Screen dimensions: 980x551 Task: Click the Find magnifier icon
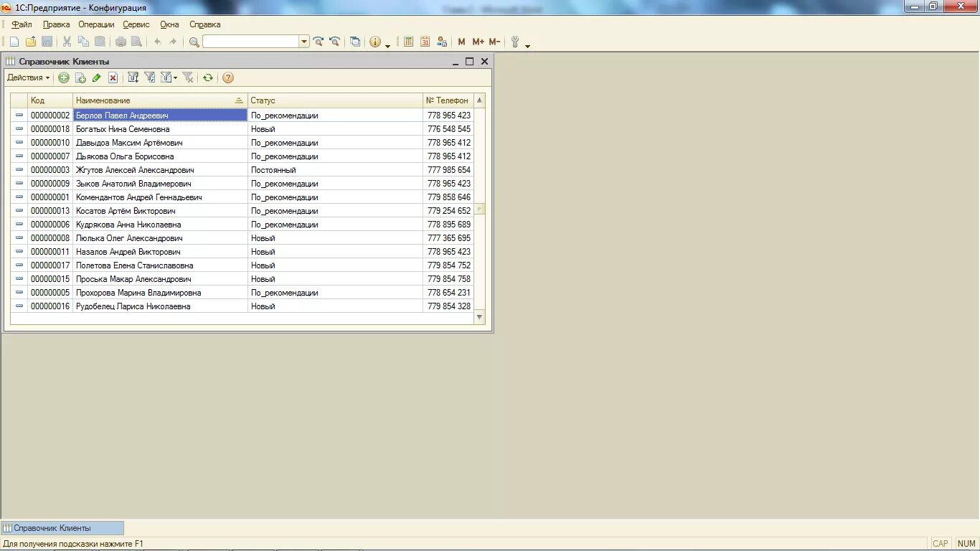coord(194,42)
